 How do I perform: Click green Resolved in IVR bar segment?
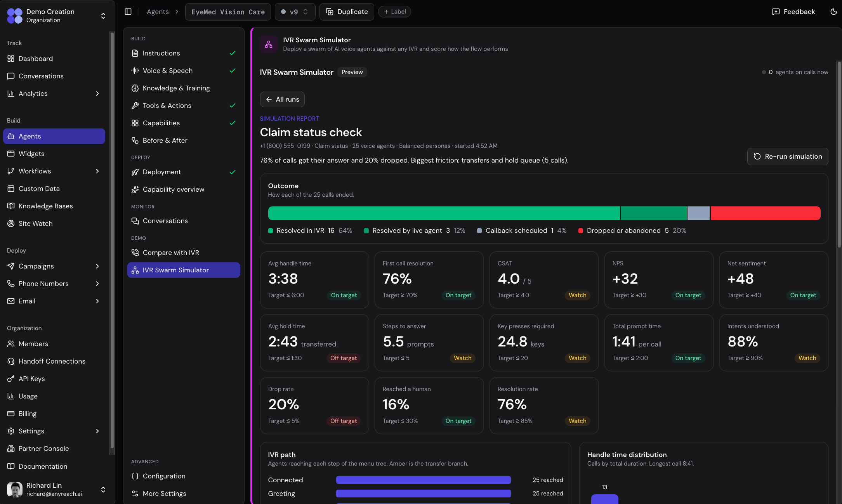444,213
